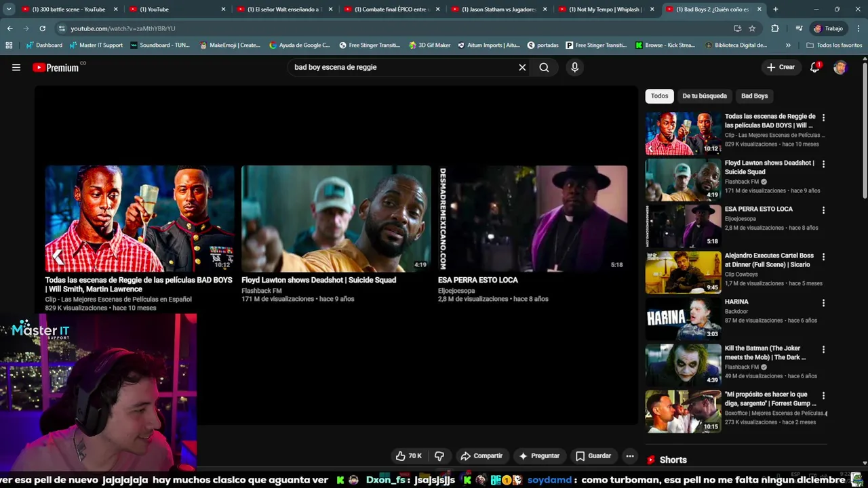868x488 pixels.
Task: Click the browser address bar URL
Action: pos(123,28)
